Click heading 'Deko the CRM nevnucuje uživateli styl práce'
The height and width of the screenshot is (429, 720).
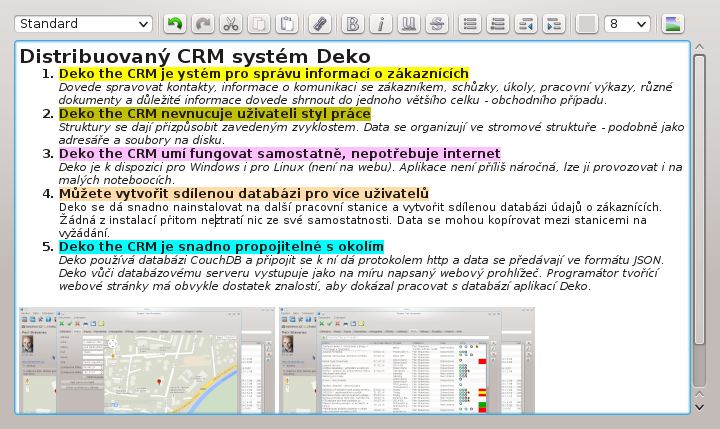click(x=214, y=113)
